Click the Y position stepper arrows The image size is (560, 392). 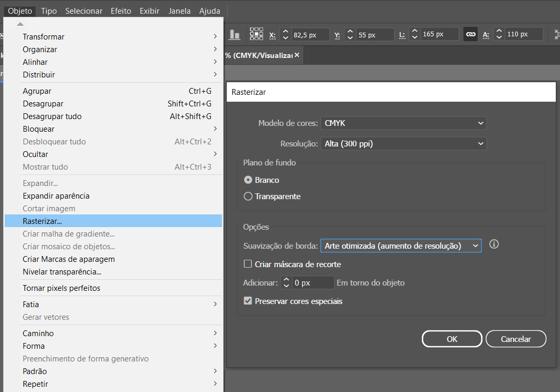coord(350,35)
